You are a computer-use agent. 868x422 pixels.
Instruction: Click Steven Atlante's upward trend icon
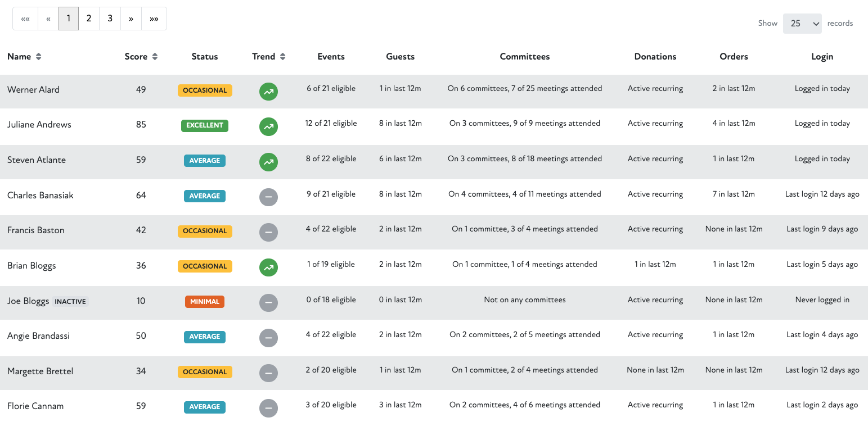pyautogui.click(x=268, y=162)
